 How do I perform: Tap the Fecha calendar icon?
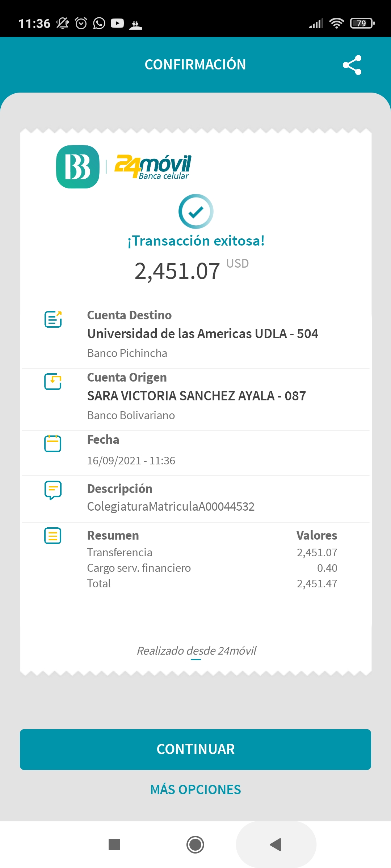click(53, 443)
